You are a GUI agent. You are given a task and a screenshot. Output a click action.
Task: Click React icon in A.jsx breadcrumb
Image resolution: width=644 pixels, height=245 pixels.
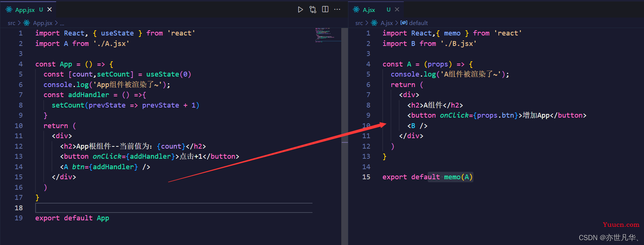374,23
